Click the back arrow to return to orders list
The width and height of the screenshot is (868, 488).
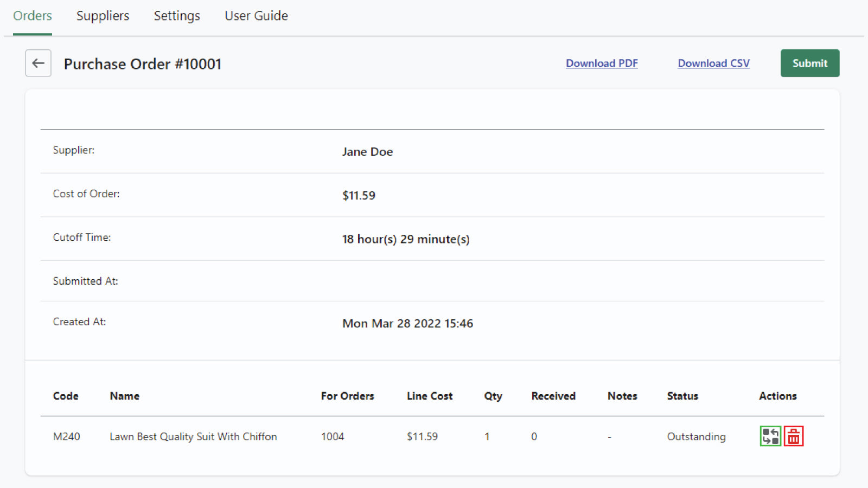click(38, 63)
